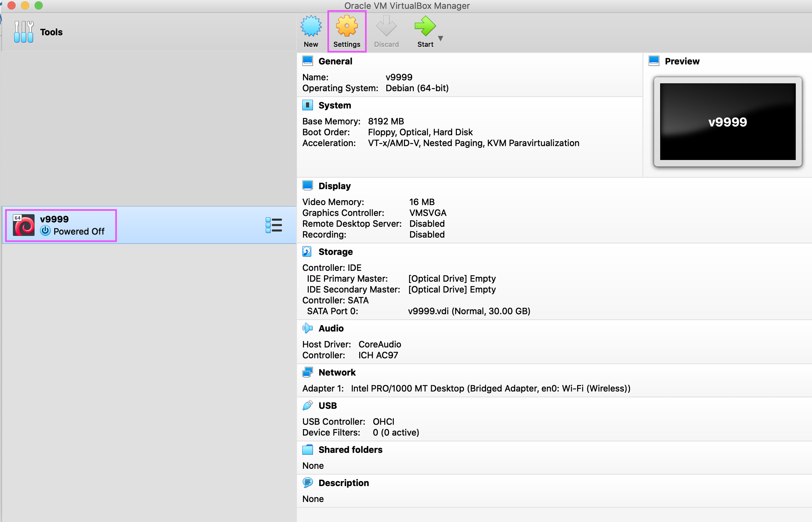Screen dimensions: 812x522
Task: Open the General section header
Action: click(335, 61)
